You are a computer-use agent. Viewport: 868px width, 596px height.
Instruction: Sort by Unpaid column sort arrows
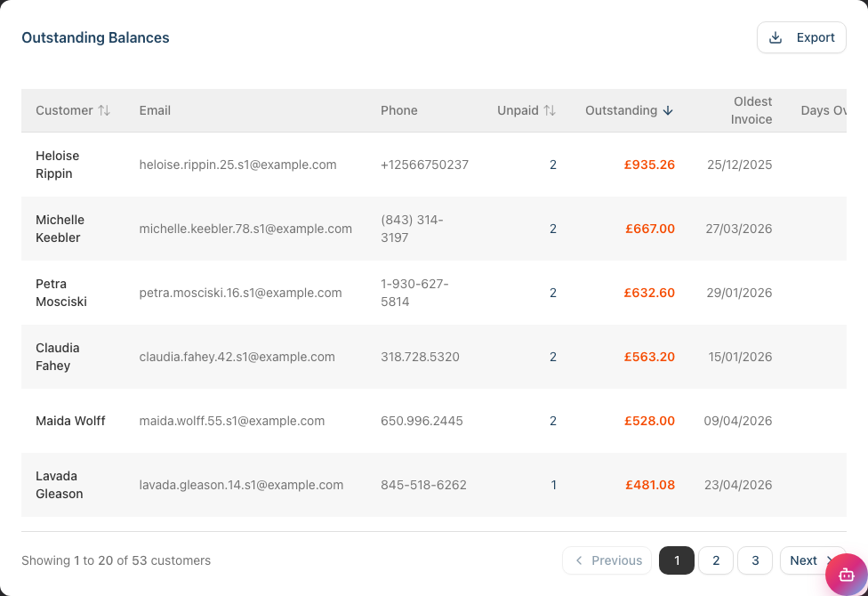[549, 110]
